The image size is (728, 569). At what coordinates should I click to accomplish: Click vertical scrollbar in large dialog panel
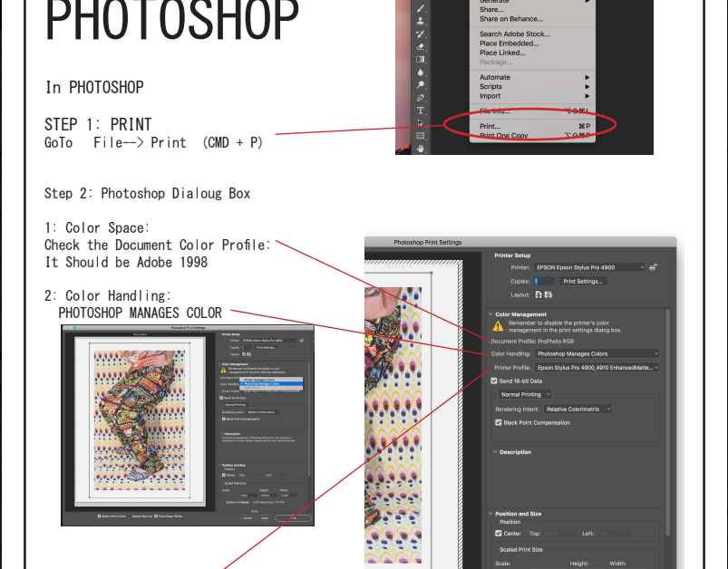pyautogui.click(x=667, y=422)
